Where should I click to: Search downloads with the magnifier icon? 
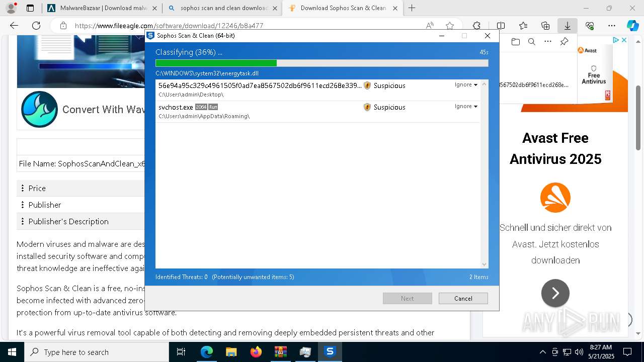(531, 42)
